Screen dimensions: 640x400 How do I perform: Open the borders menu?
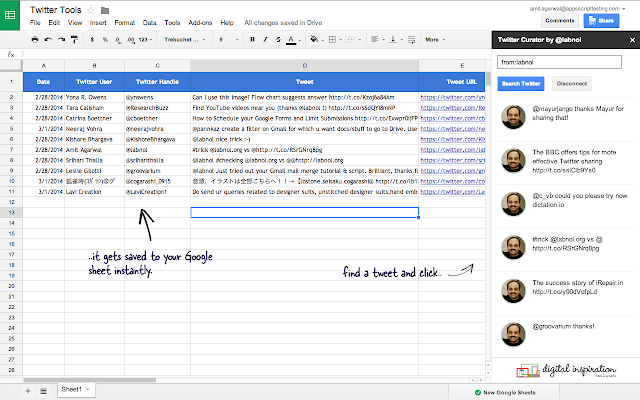click(335, 40)
